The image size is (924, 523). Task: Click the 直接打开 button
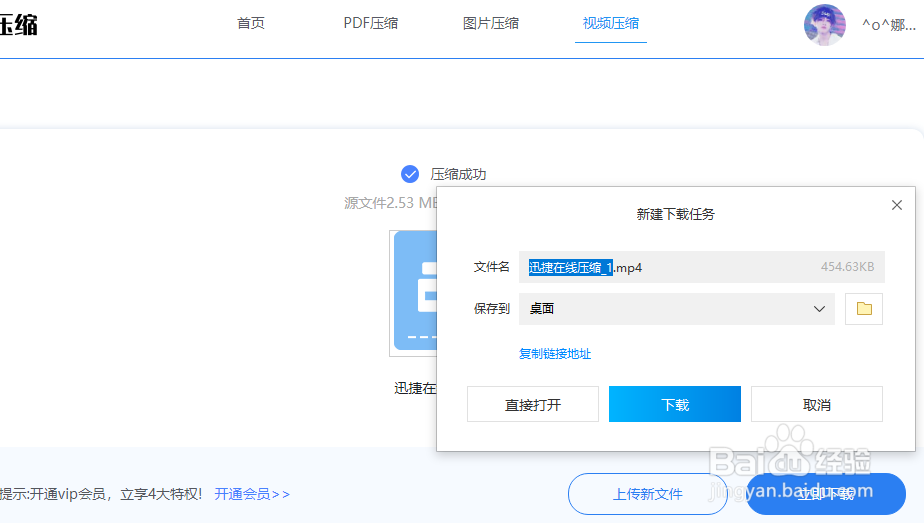[x=533, y=405]
